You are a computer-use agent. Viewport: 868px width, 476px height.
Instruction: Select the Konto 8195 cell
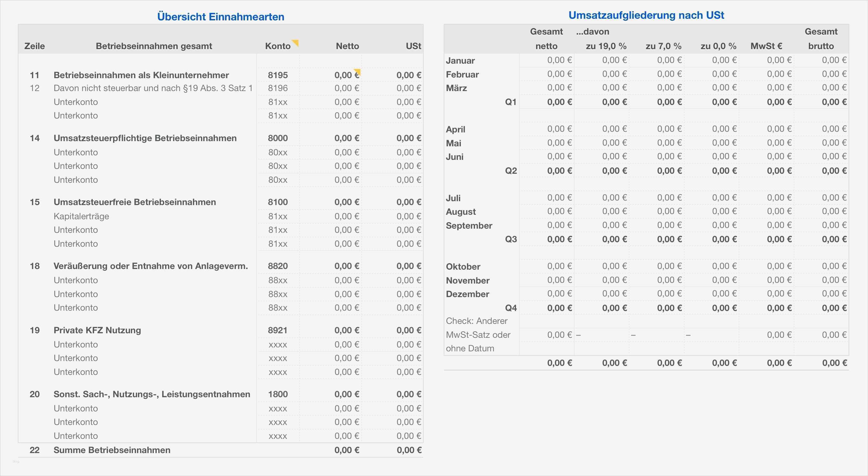[278, 75]
